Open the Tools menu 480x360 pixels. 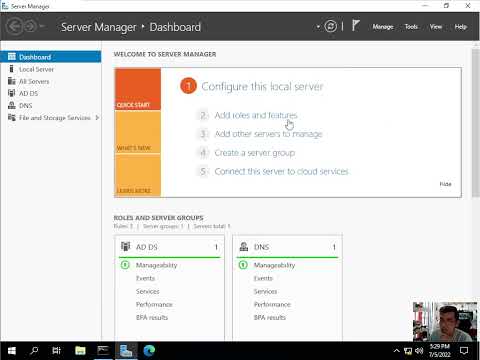(x=411, y=27)
